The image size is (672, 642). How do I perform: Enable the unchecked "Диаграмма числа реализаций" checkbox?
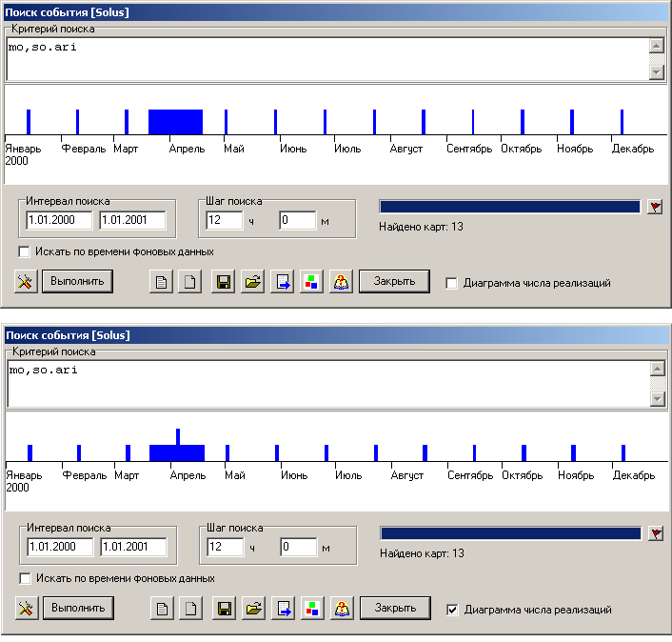(451, 283)
